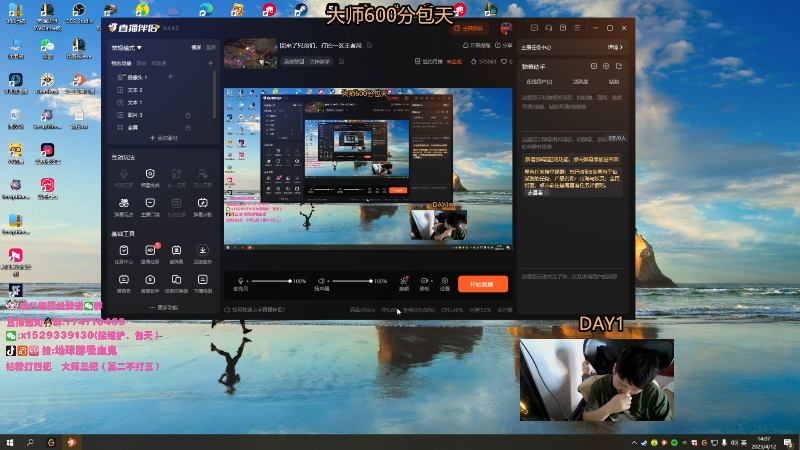Open the AD task tool with red badge
Screen dimensions: 800x450
pyautogui.click(x=150, y=254)
